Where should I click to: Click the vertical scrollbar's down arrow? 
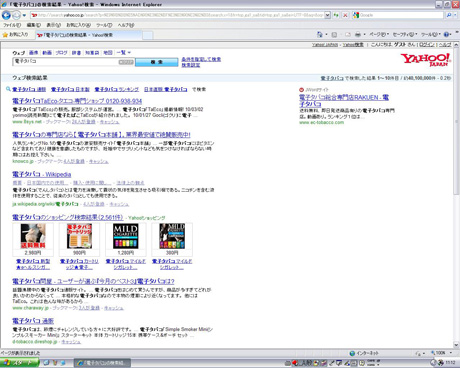click(x=456, y=345)
